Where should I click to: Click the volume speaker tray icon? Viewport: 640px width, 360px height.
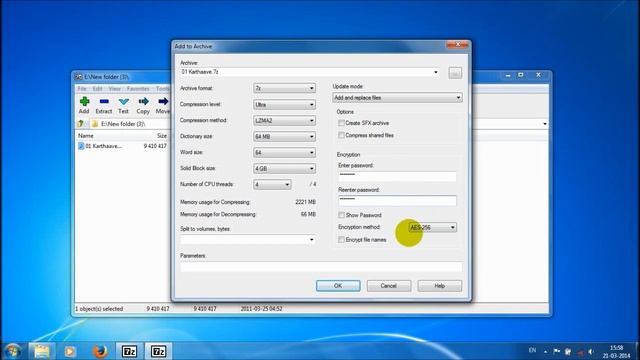click(x=591, y=351)
